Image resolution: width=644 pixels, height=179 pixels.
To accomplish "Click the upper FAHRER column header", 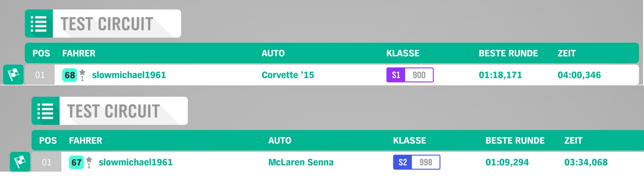I will tap(79, 53).
